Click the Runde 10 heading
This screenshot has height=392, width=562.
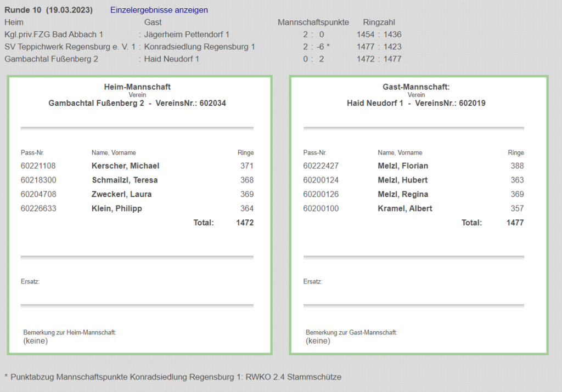(x=48, y=10)
